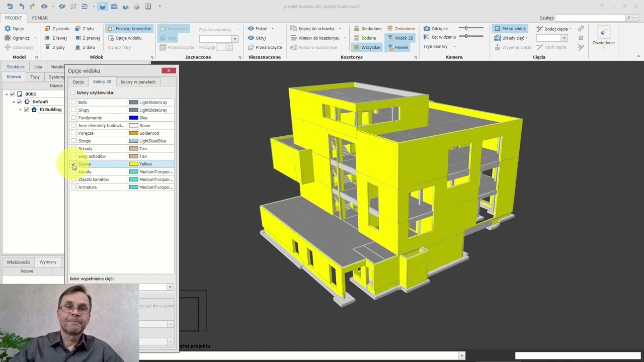Click the Goldenrod swatch for Poręcze
The width and height of the screenshot is (644, 362).
pos(133,133)
